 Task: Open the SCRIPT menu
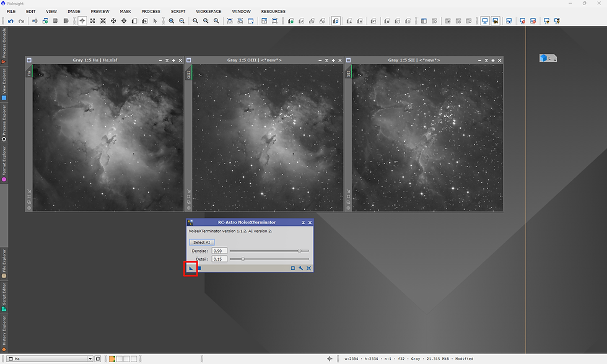tap(178, 12)
